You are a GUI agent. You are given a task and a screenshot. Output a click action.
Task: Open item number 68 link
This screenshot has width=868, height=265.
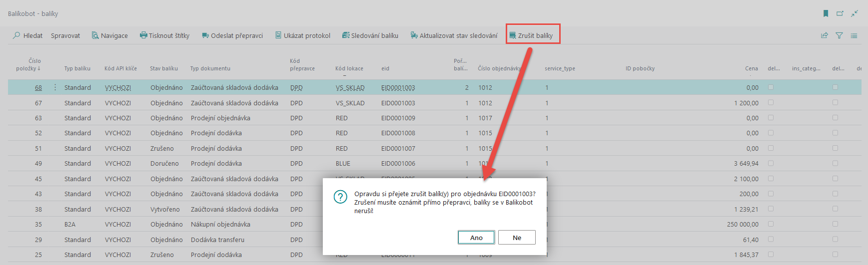(38, 88)
